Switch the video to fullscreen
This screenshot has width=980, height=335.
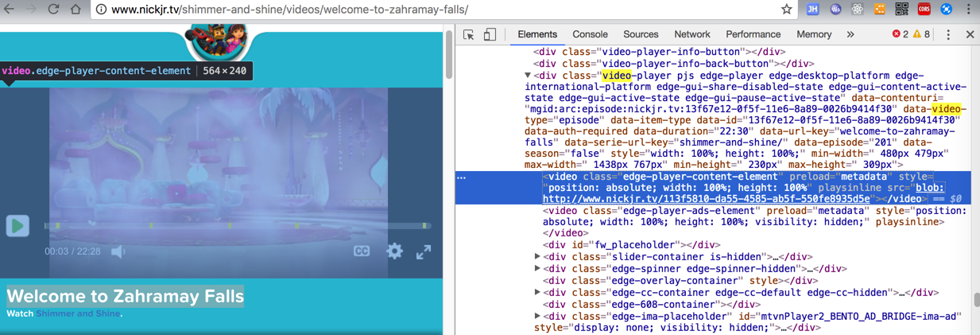pos(424,251)
